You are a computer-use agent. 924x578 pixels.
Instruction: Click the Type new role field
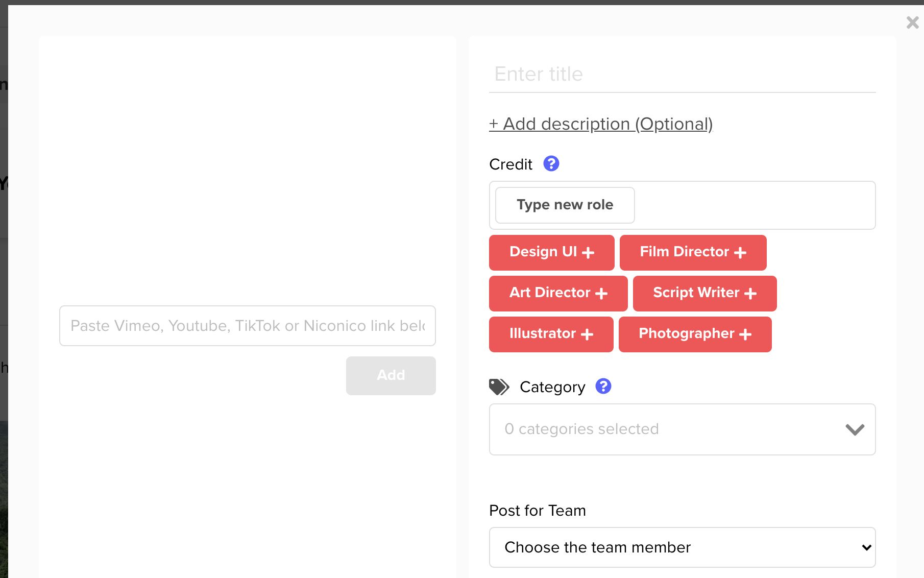[565, 205]
